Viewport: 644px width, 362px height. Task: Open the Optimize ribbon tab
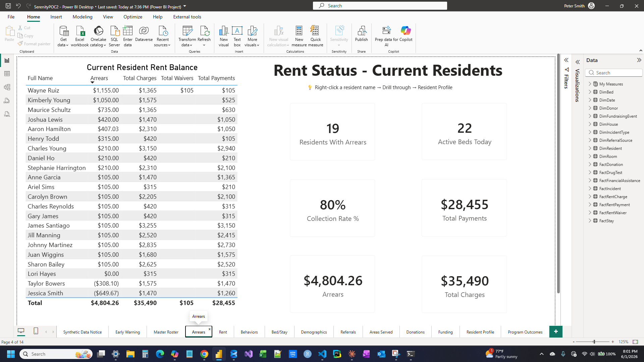tap(133, 17)
